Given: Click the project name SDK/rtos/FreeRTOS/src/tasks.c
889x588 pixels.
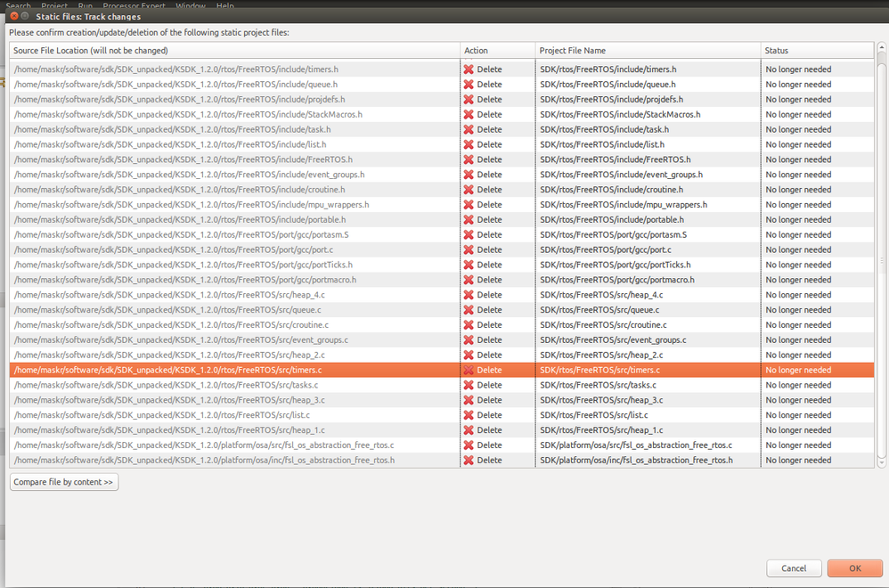Looking at the screenshot, I should click(x=598, y=385).
